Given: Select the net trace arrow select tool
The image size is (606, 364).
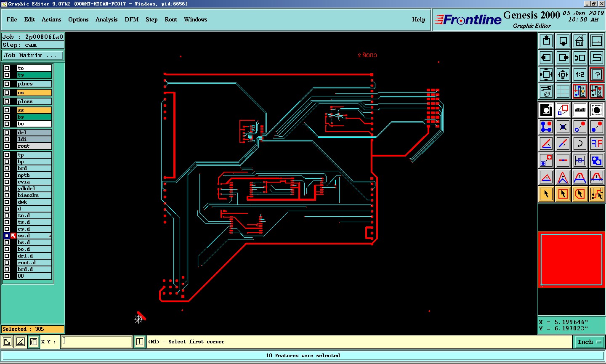Looking at the screenshot, I should point(597,194).
